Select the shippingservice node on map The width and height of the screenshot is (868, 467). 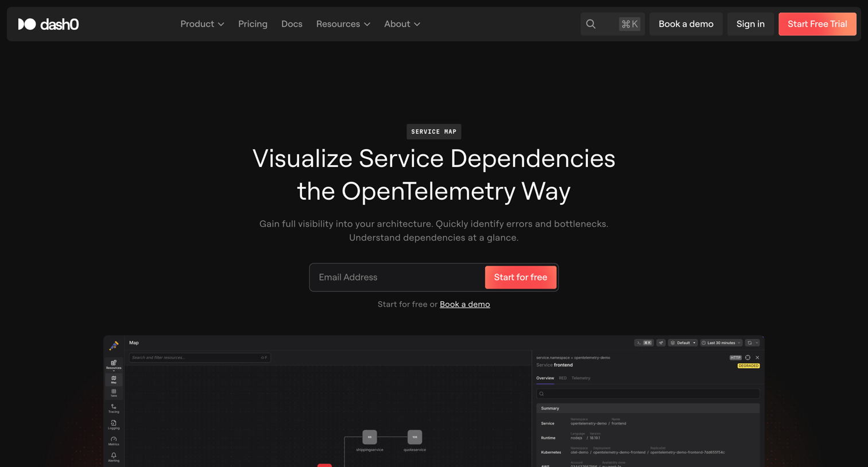[370, 437]
